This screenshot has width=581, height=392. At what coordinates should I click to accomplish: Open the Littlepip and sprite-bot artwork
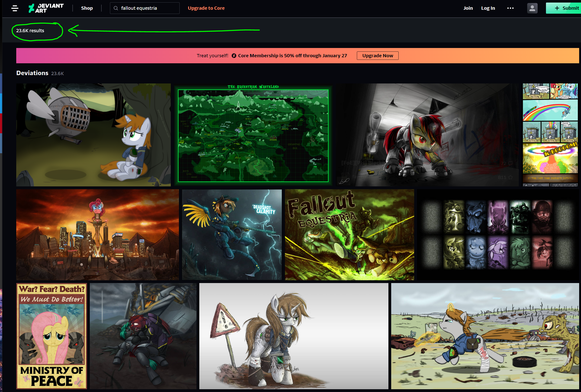pyautogui.click(x=94, y=135)
